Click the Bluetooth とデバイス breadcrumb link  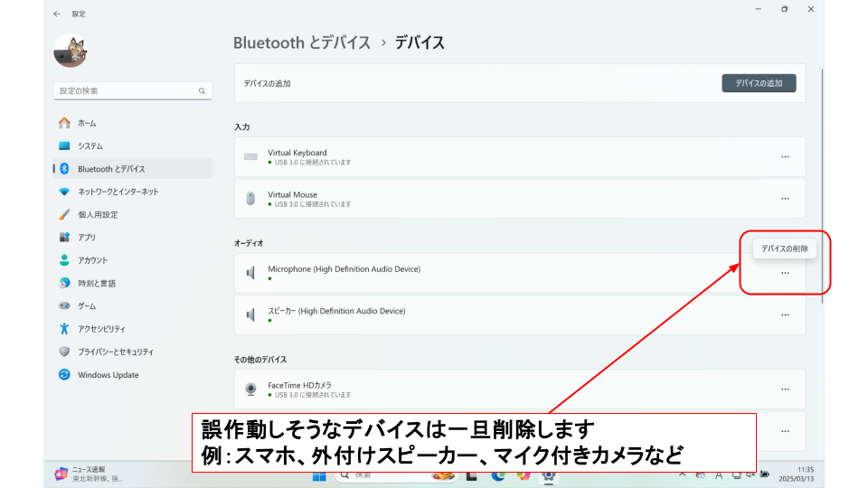(302, 42)
